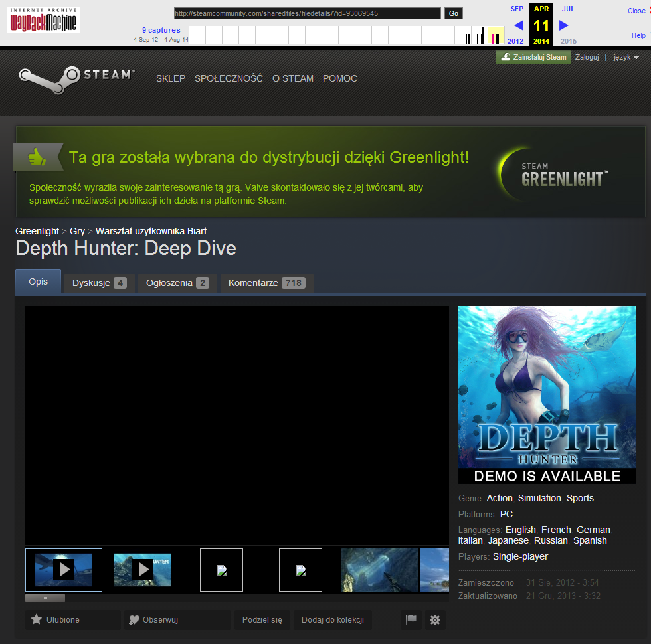This screenshot has height=644, width=651.
Task: Play the first shark video thumbnail
Action: (64, 570)
